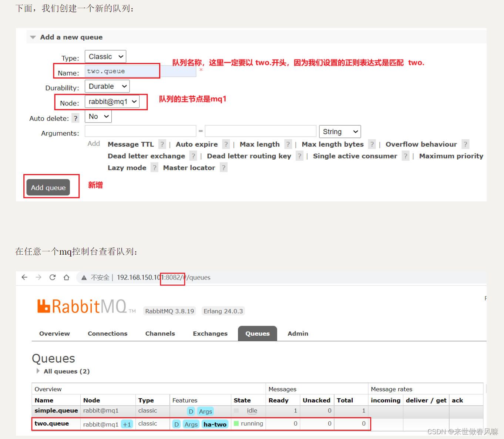Add the Single active consumer argument
The height and width of the screenshot is (439, 504).
coord(355,156)
